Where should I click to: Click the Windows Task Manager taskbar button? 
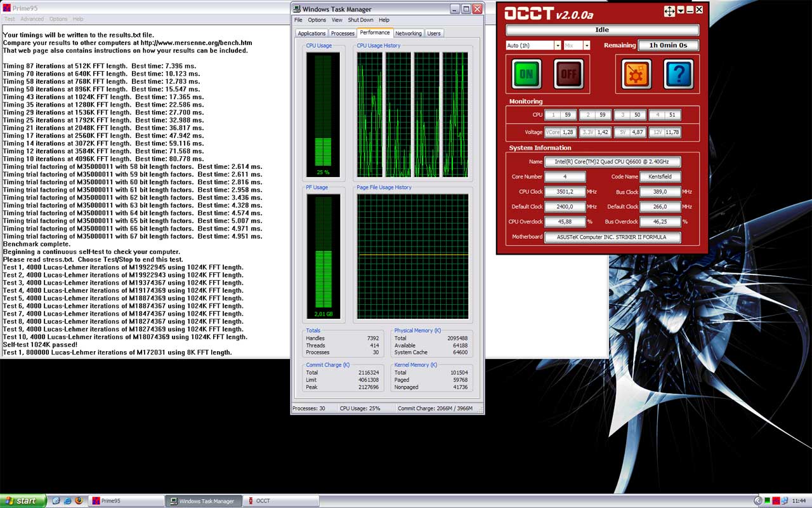click(x=203, y=500)
